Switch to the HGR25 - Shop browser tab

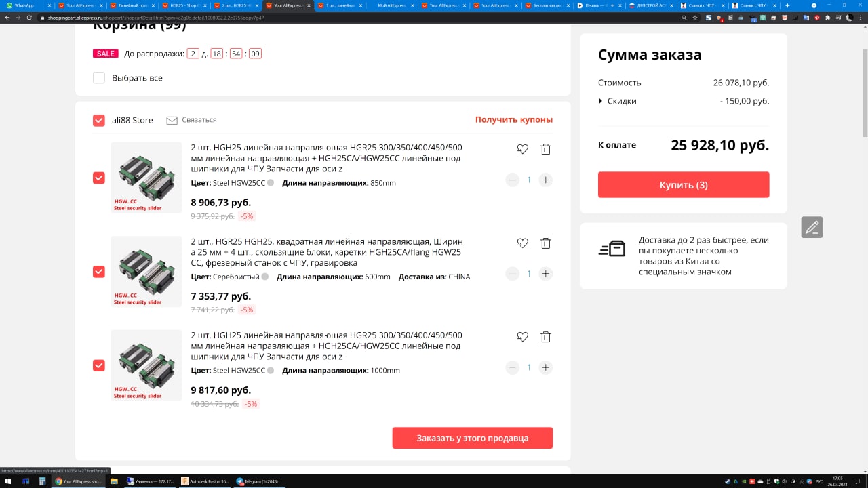pos(185,5)
